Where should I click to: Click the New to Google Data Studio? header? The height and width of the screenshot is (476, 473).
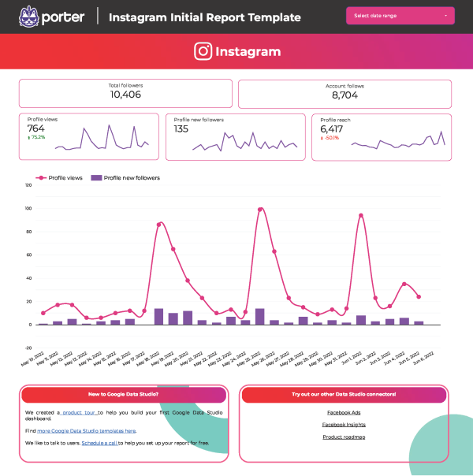coord(123,394)
